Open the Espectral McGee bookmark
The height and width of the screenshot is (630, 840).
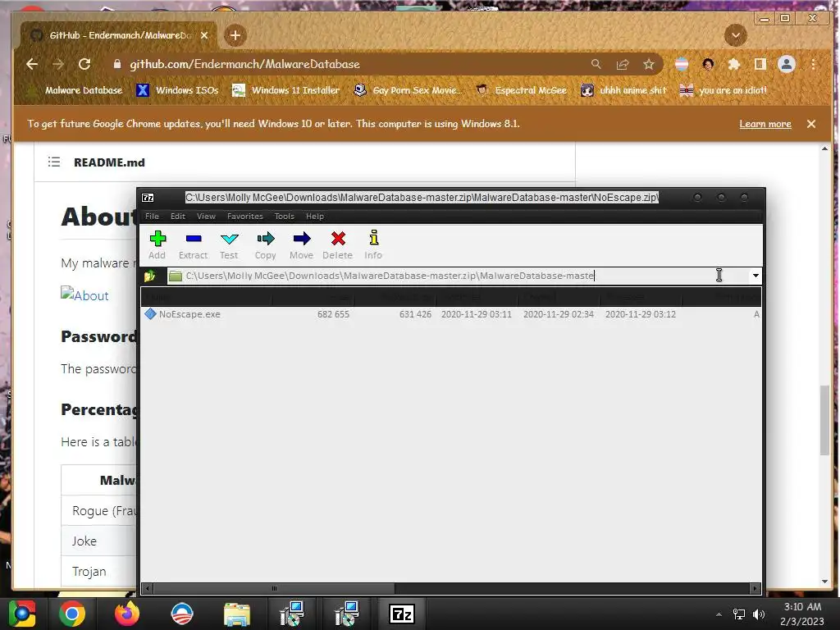[521, 90]
